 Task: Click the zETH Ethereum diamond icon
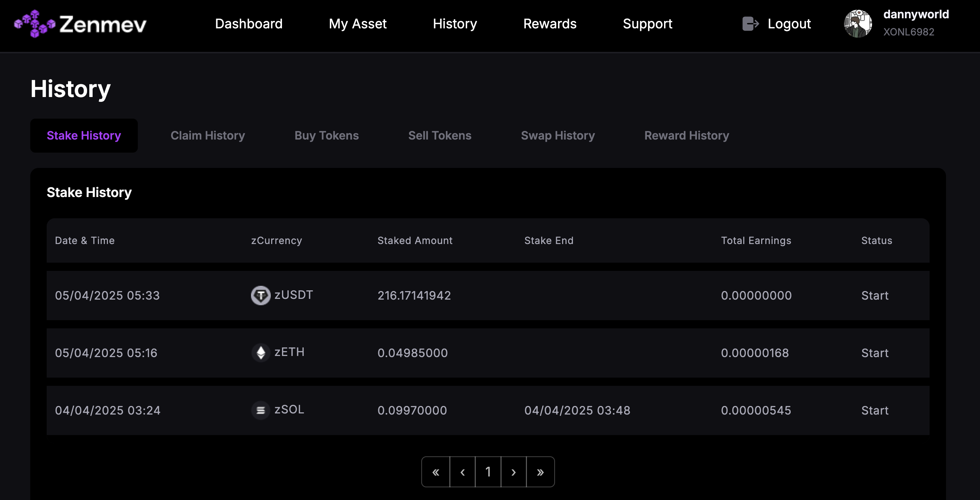click(261, 353)
